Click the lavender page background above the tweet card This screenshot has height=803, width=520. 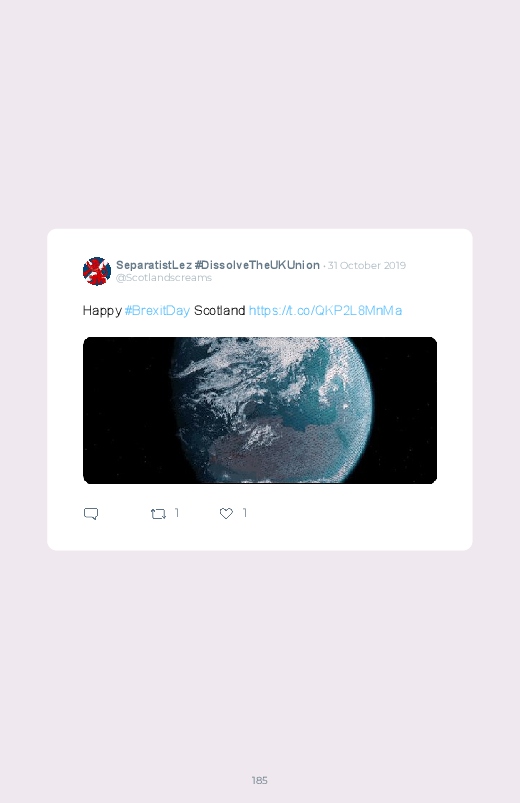[x=260, y=113]
